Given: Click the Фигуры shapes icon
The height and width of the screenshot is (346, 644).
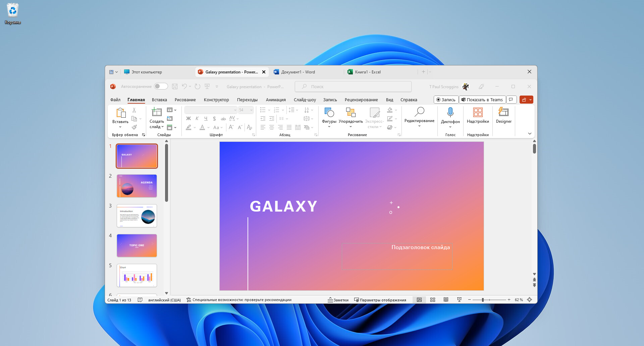Looking at the screenshot, I should [329, 112].
